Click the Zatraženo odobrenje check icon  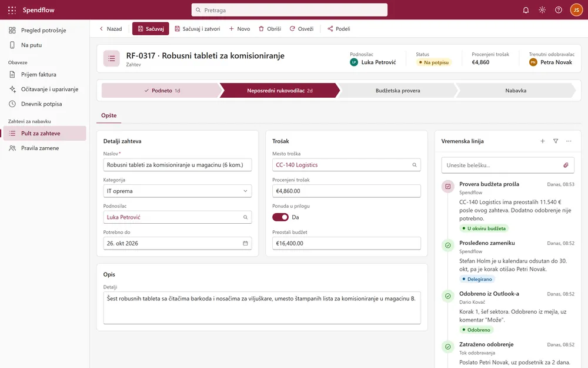click(447, 347)
